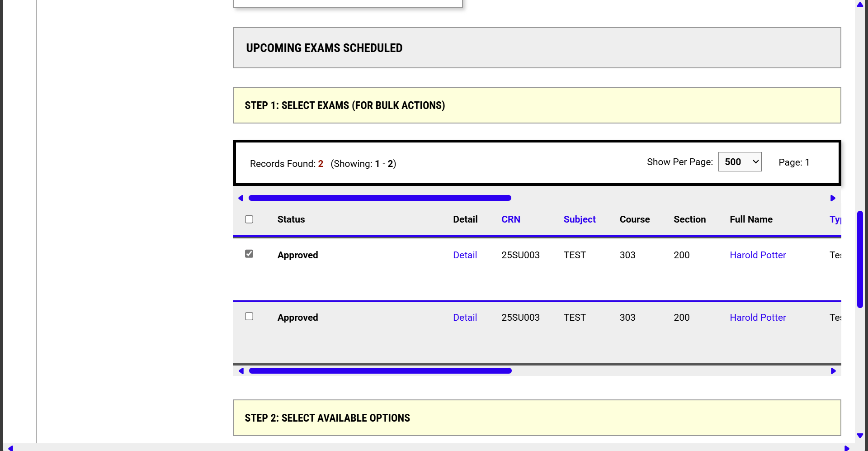Click the lower table scroll-left arrow
The image size is (868, 451).
[x=241, y=370]
